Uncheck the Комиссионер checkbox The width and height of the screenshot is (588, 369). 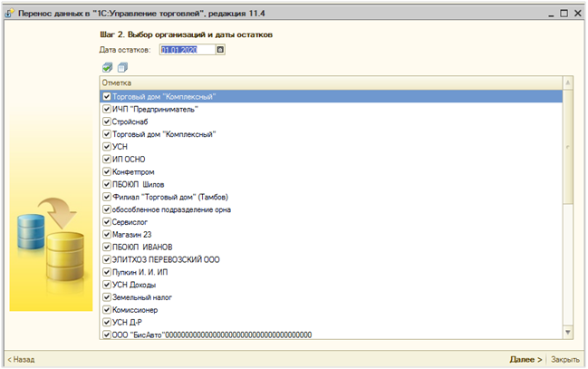coord(107,310)
